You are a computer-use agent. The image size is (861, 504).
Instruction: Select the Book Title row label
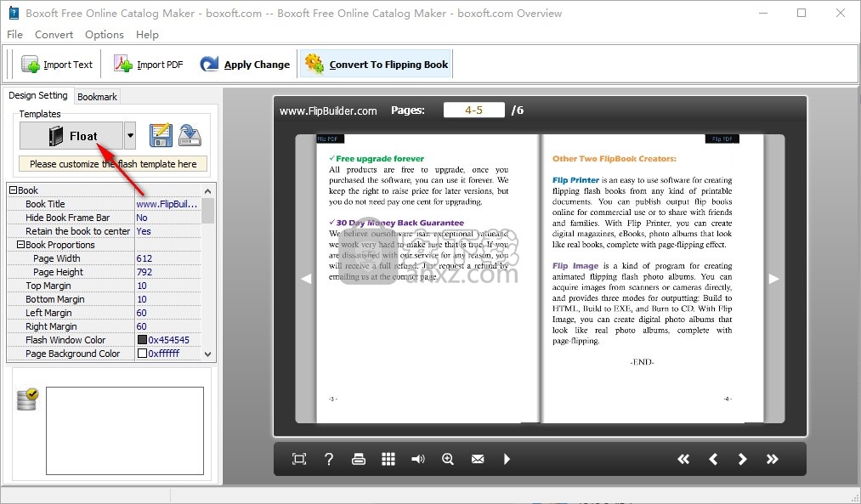click(x=45, y=204)
